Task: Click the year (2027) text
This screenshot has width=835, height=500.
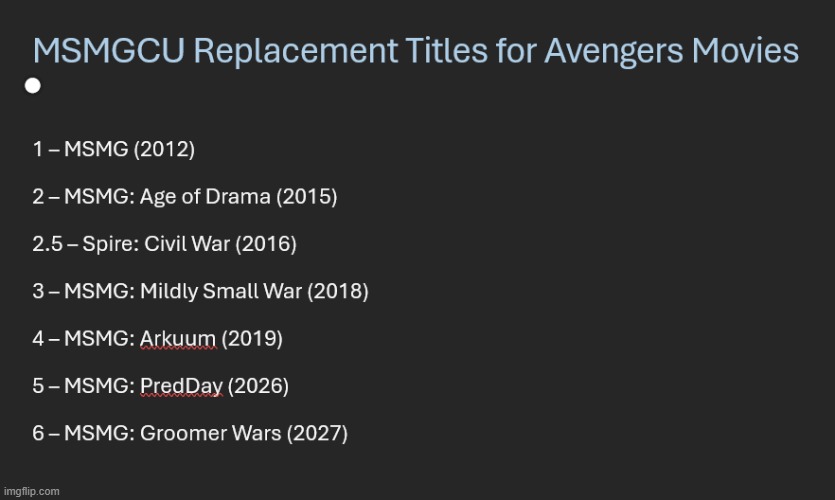Action: point(317,433)
